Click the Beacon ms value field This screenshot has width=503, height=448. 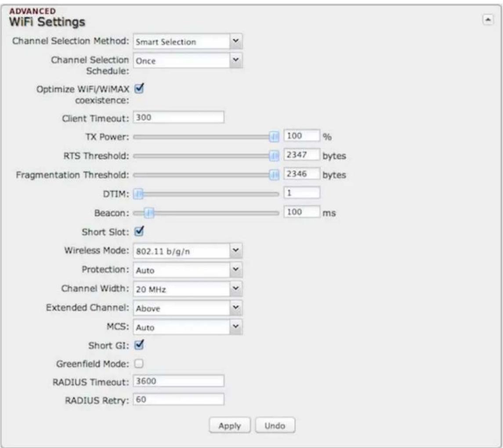click(x=301, y=212)
